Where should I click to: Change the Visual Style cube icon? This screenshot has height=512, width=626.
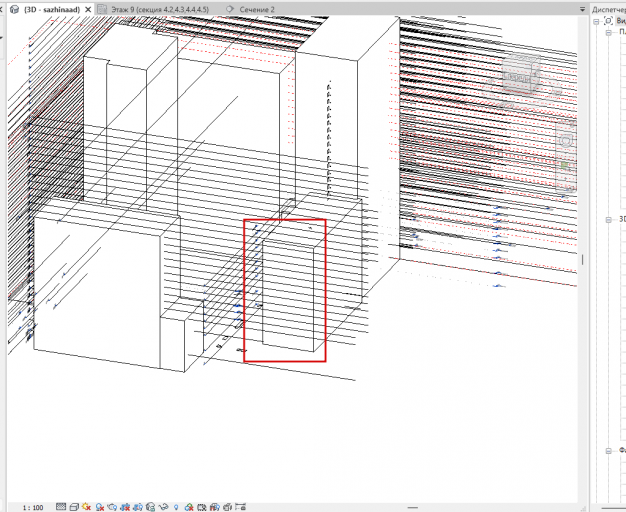click(x=74, y=507)
